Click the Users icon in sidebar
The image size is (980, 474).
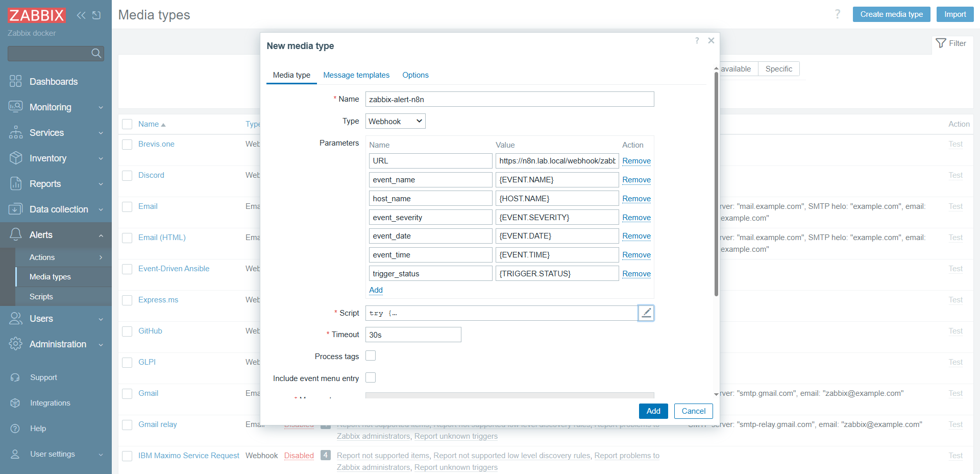pyautogui.click(x=16, y=318)
